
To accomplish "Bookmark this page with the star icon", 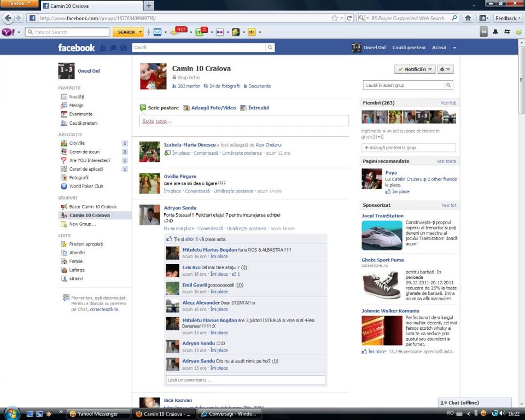I will point(335,18).
